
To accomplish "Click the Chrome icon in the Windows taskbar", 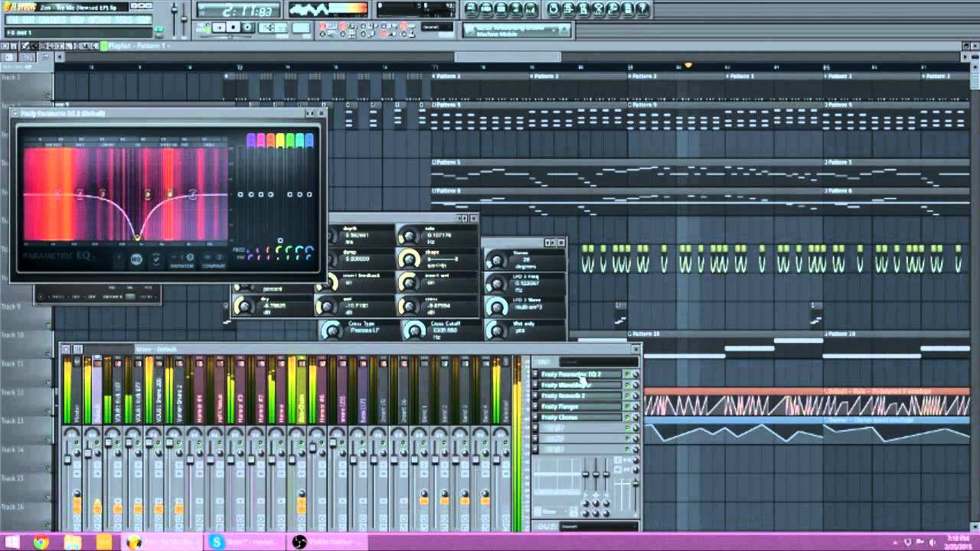I will click(x=41, y=542).
